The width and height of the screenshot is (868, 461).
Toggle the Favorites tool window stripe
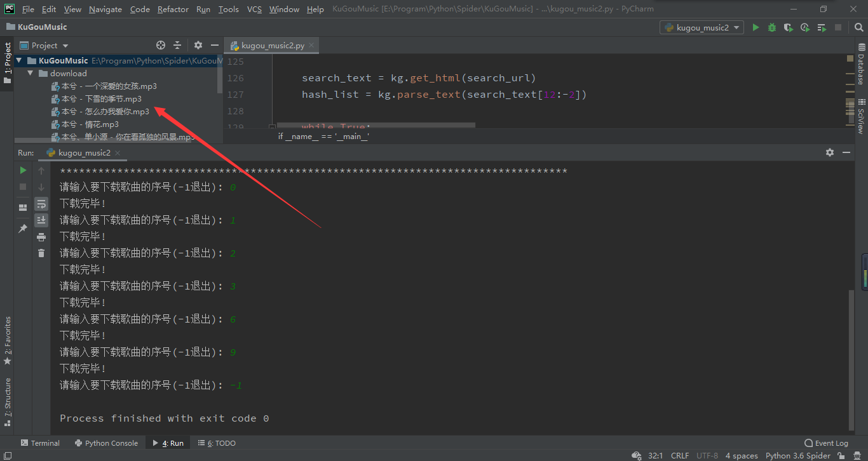click(8, 340)
